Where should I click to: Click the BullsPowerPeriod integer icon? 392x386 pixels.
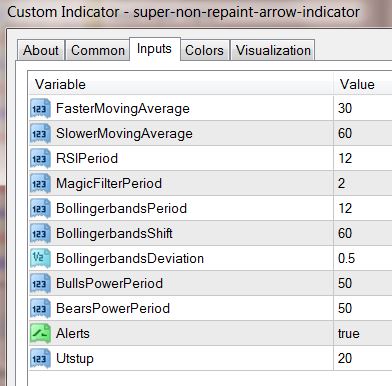coord(40,283)
